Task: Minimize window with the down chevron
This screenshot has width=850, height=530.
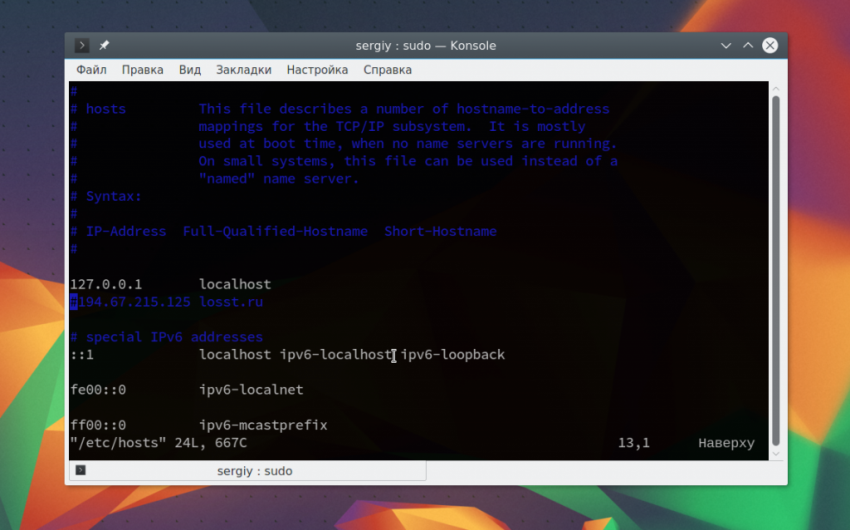Action: point(726,46)
